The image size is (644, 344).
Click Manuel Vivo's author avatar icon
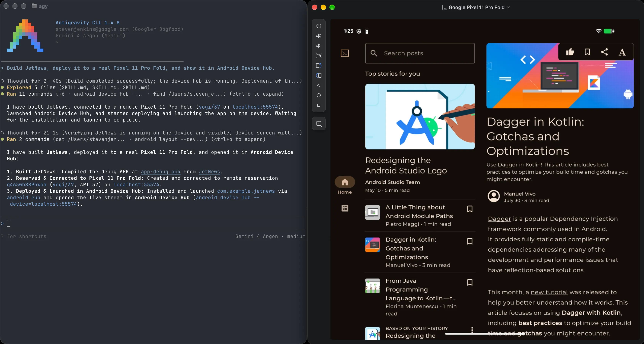click(x=494, y=196)
